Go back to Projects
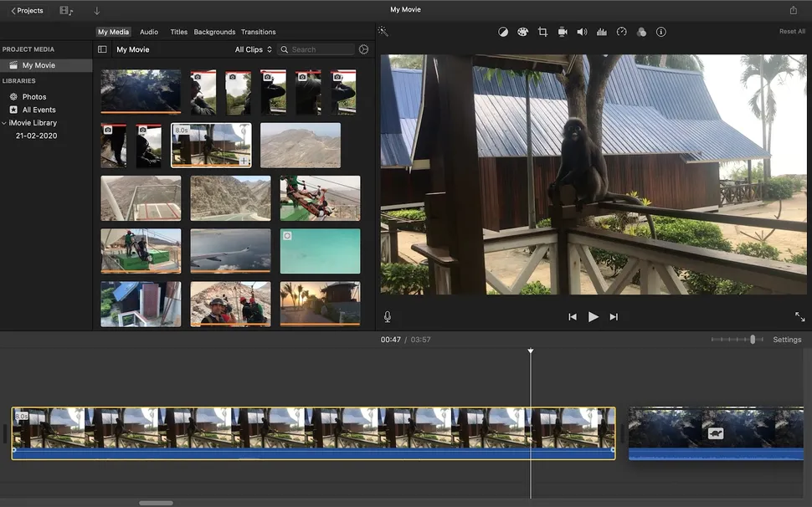 point(27,10)
